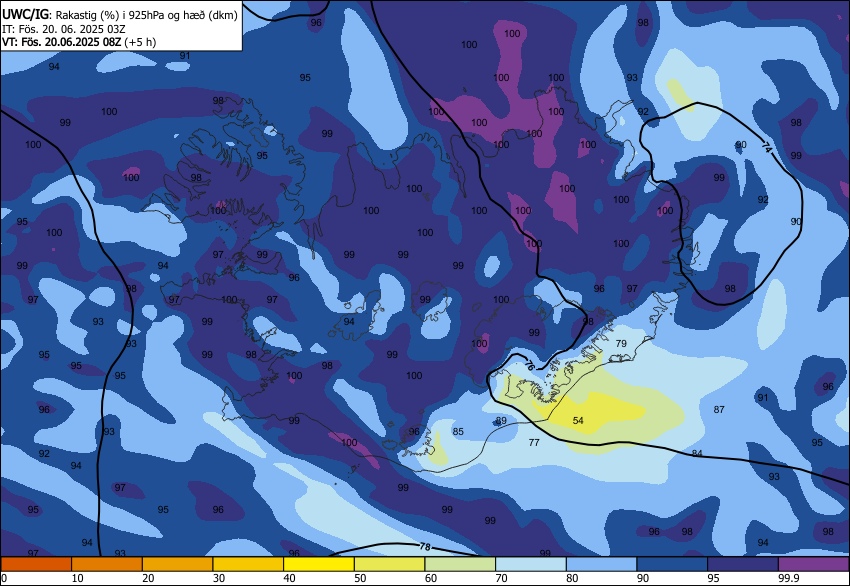The image size is (850, 586).
Task: Click the 'VT: Fös. 20.06.2025 08Z (+5 h)' line
Action: pos(79,42)
